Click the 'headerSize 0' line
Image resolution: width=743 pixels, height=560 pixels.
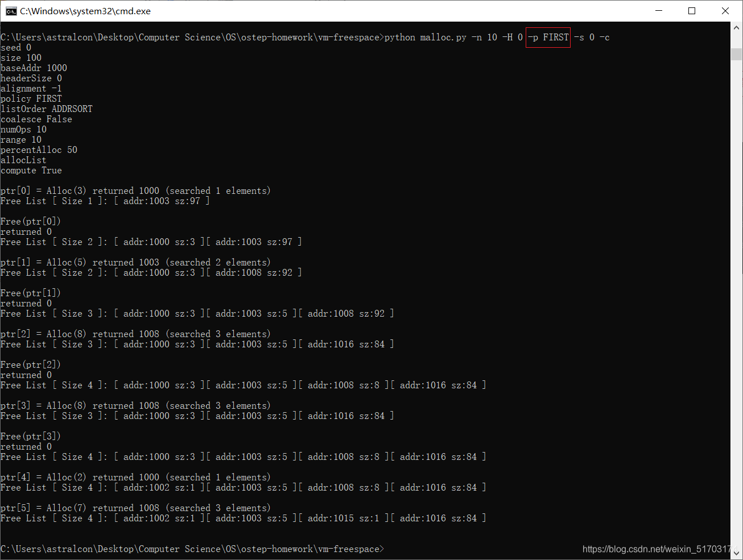point(31,78)
